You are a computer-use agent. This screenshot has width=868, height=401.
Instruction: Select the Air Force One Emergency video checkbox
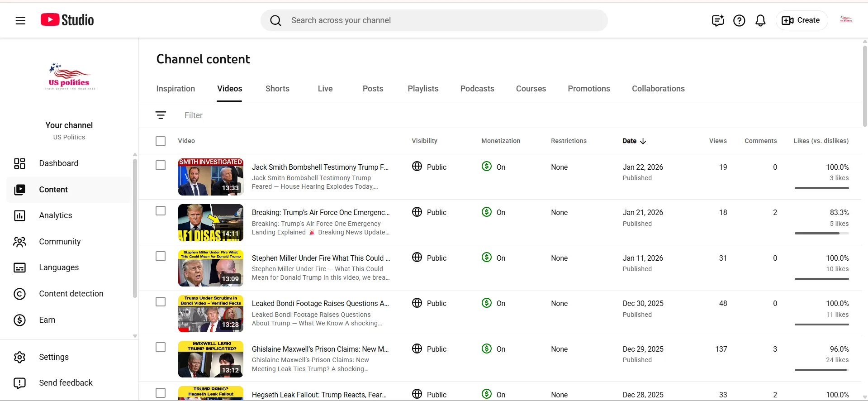tap(161, 211)
